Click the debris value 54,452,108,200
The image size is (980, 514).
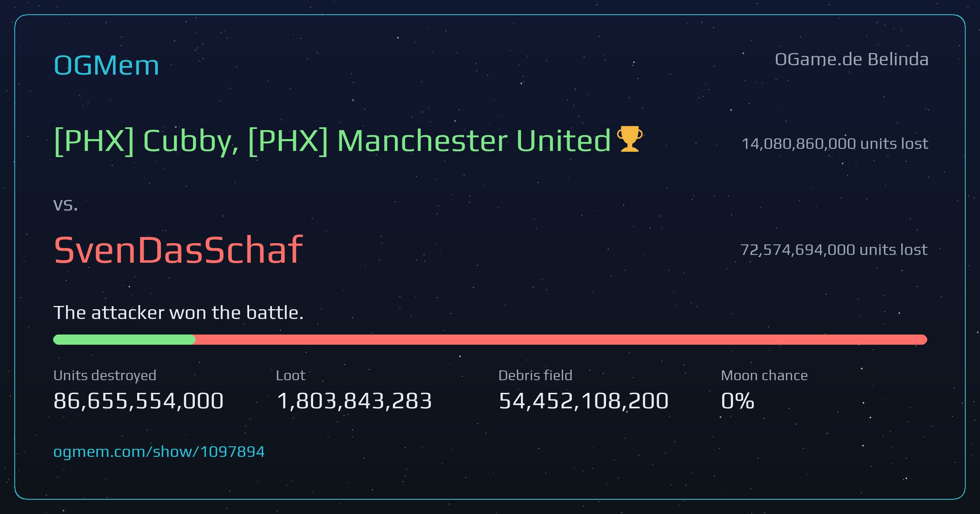click(x=584, y=401)
